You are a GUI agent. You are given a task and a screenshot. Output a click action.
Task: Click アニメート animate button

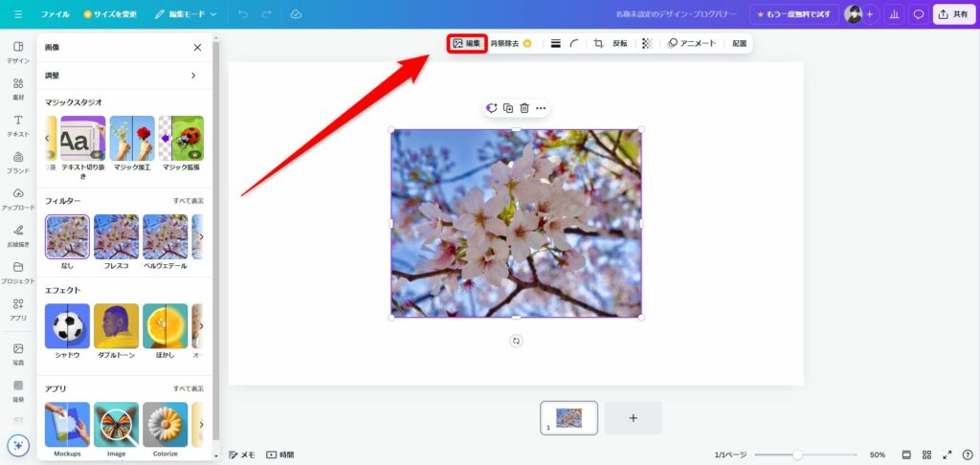click(x=692, y=44)
